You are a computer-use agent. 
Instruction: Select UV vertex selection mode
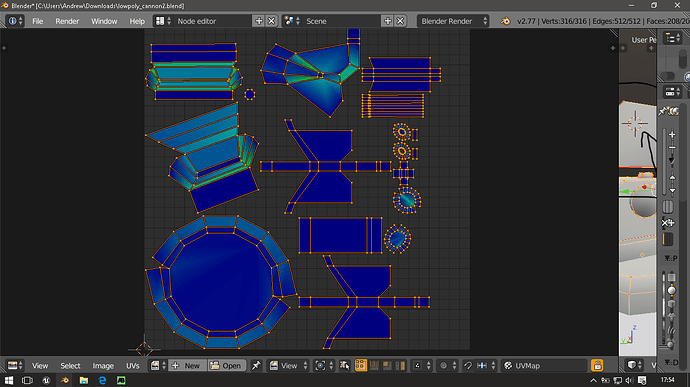pyautogui.click(x=360, y=365)
